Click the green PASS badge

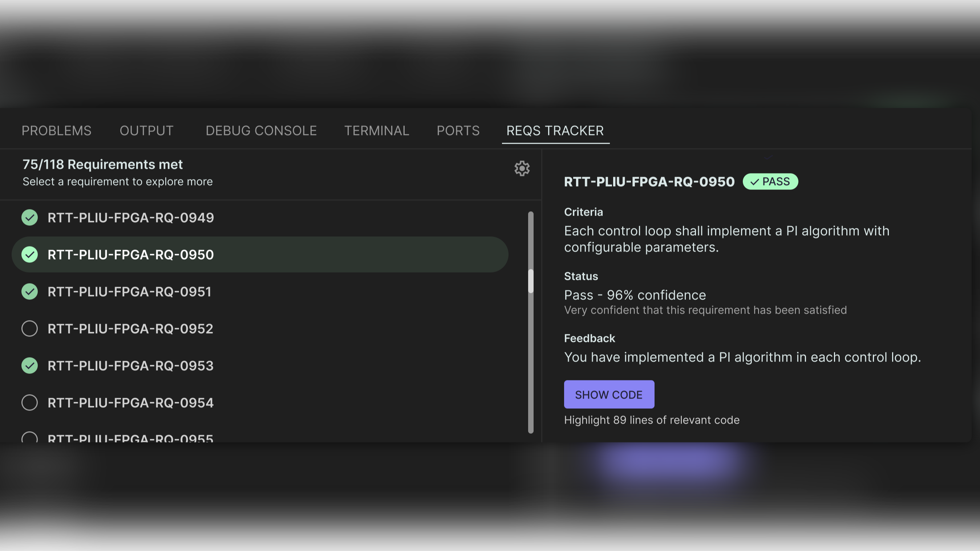pyautogui.click(x=770, y=181)
